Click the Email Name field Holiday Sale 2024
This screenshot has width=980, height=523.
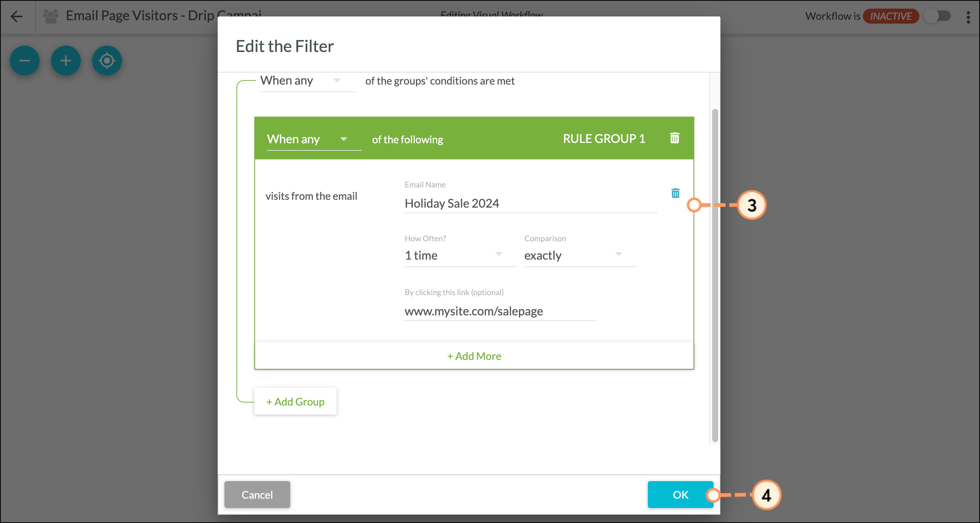(x=531, y=204)
